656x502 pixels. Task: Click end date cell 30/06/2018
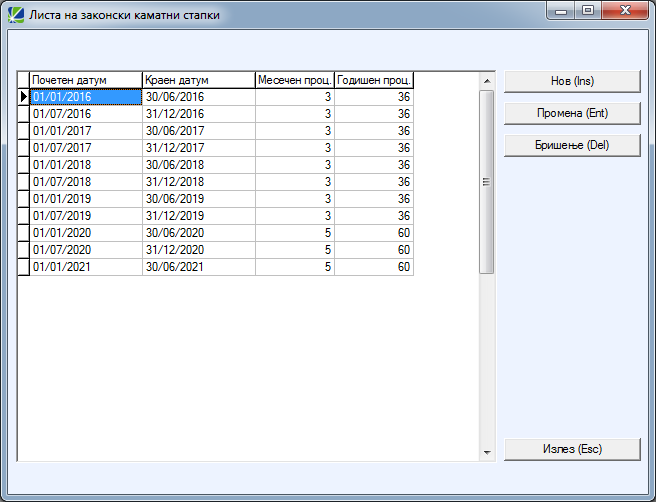pyautogui.click(x=199, y=165)
